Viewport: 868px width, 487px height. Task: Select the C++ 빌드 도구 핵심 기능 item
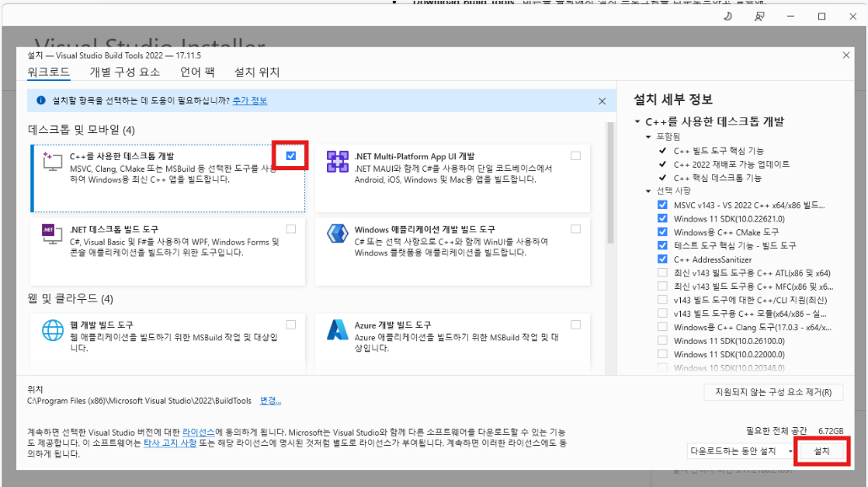tap(719, 151)
